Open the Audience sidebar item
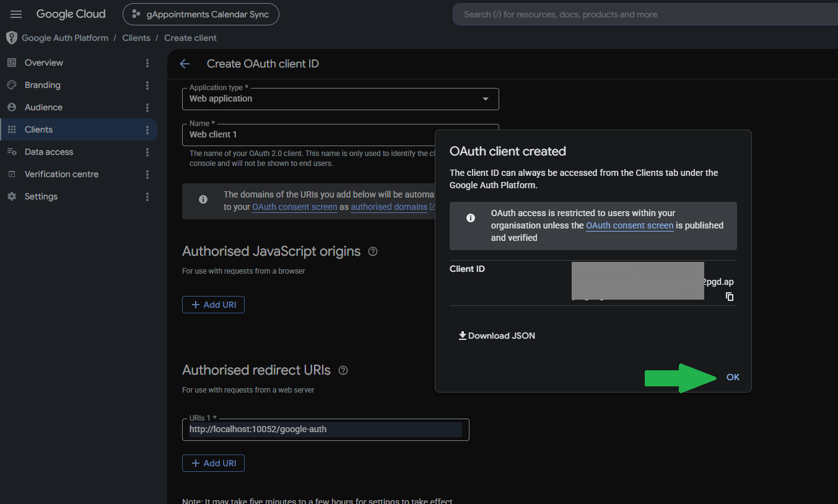This screenshot has width=838, height=504. (43, 107)
